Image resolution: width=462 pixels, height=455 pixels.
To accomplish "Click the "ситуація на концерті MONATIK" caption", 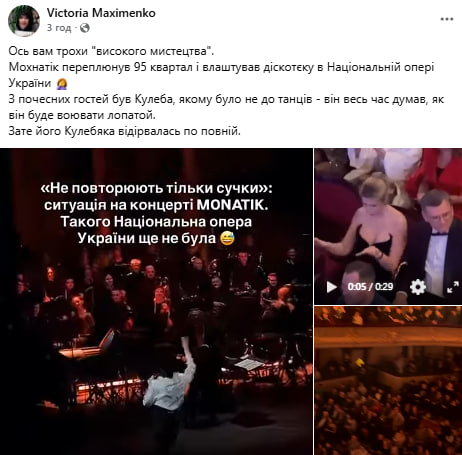I will (156, 205).
